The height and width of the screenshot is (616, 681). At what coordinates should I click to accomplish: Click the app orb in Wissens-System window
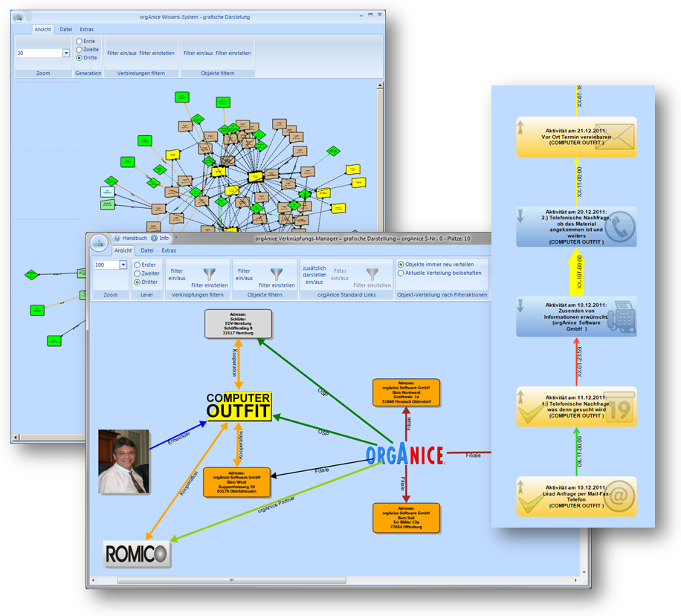click(x=19, y=17)
